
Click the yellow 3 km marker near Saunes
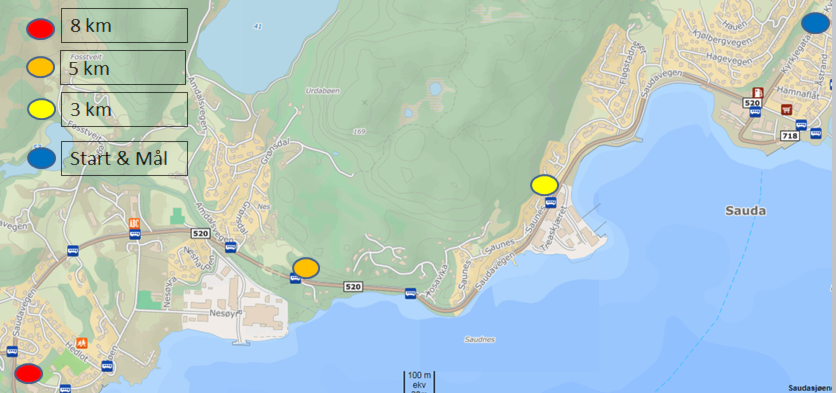tap(544, 185)
